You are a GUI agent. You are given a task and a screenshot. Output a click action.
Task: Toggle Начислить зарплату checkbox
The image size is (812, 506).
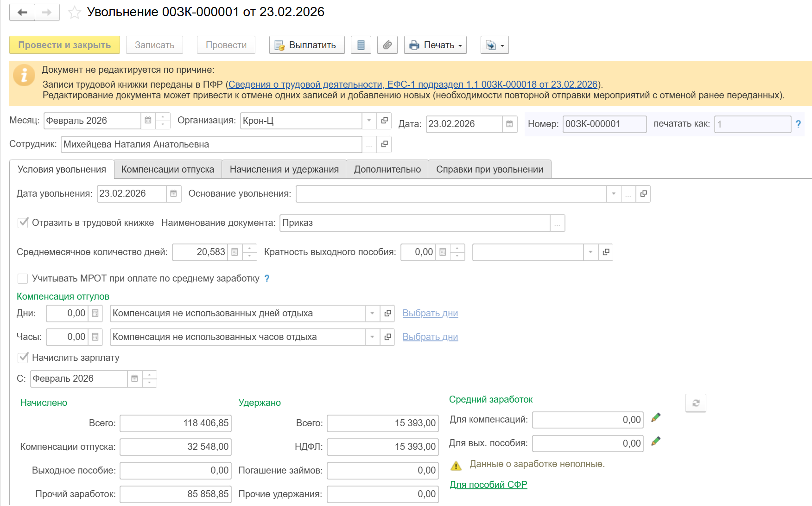click(23, 358)
